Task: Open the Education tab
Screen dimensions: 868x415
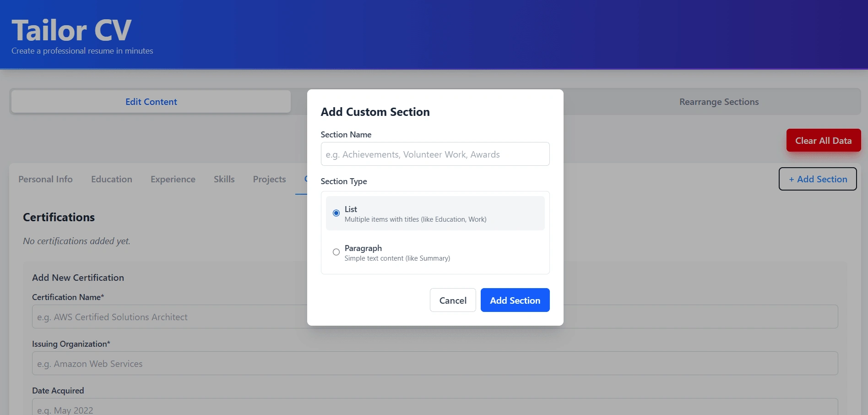Action: pos(112,179)
